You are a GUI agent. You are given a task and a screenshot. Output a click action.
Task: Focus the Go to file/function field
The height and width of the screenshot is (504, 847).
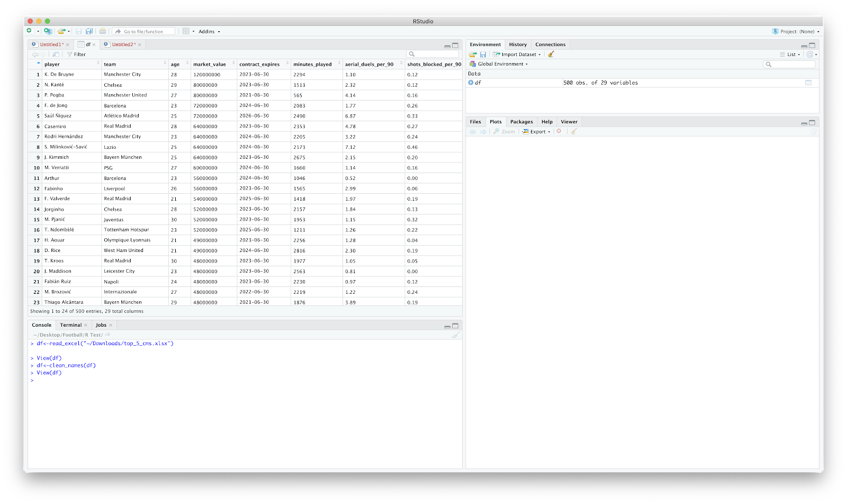(144, 31)
